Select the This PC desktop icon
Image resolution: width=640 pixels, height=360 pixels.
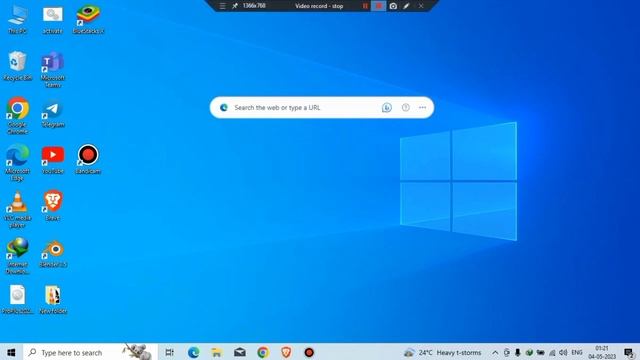pyautogui.click(x=18, y=19)
